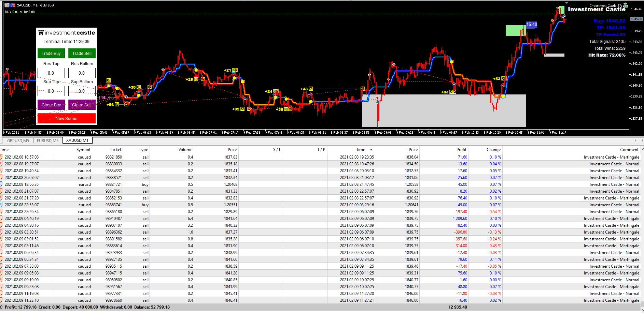Image resolution: width=644 pixels, height=313 pixels.
Task: Click the 1843.90 price scale label
Action: (636, 42)
